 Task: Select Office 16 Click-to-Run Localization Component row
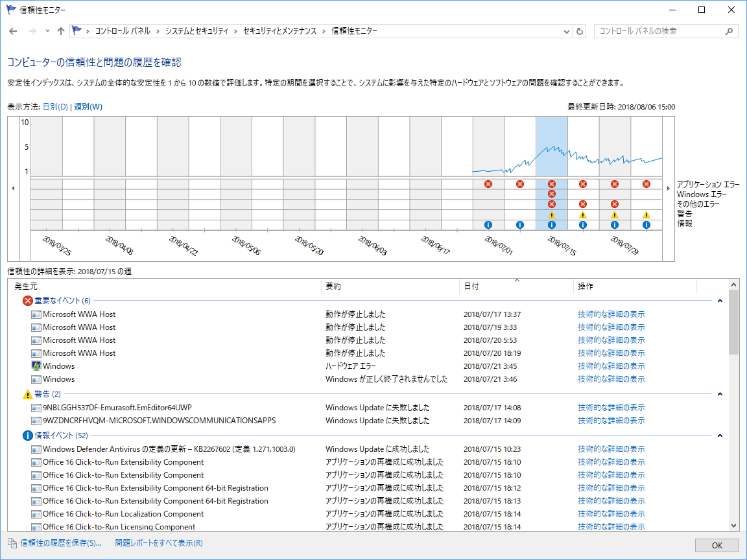click(x=367, y=514)
